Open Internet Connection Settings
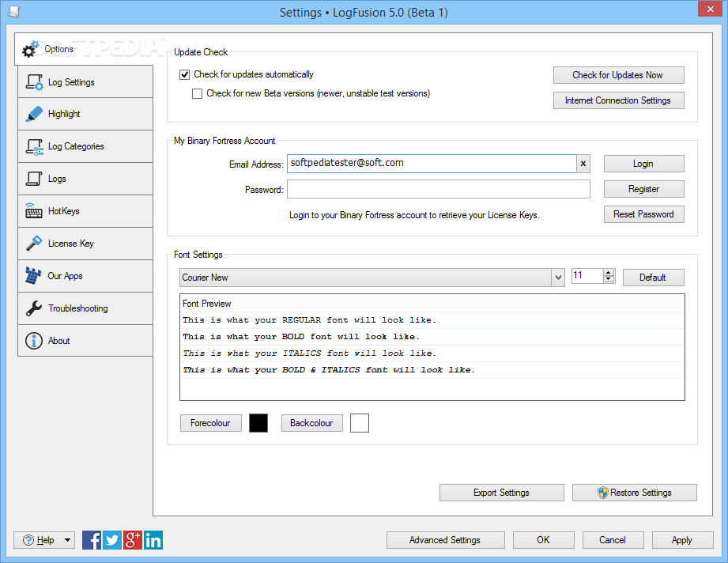The height and width of the screenshot is (563, 728). click(618, 100)
